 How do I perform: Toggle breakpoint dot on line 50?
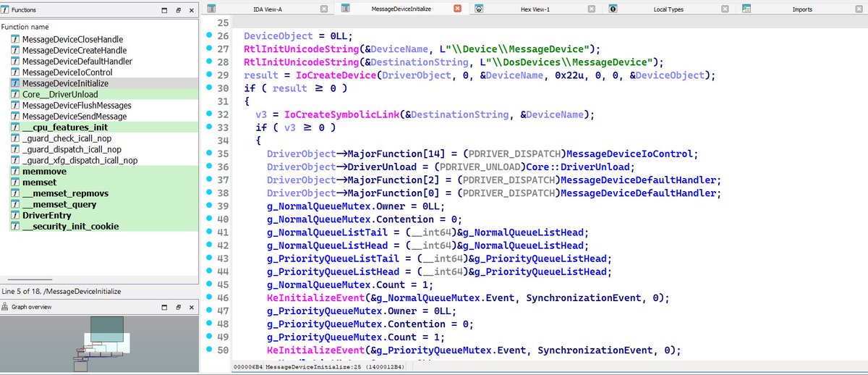tap(208, 350)
